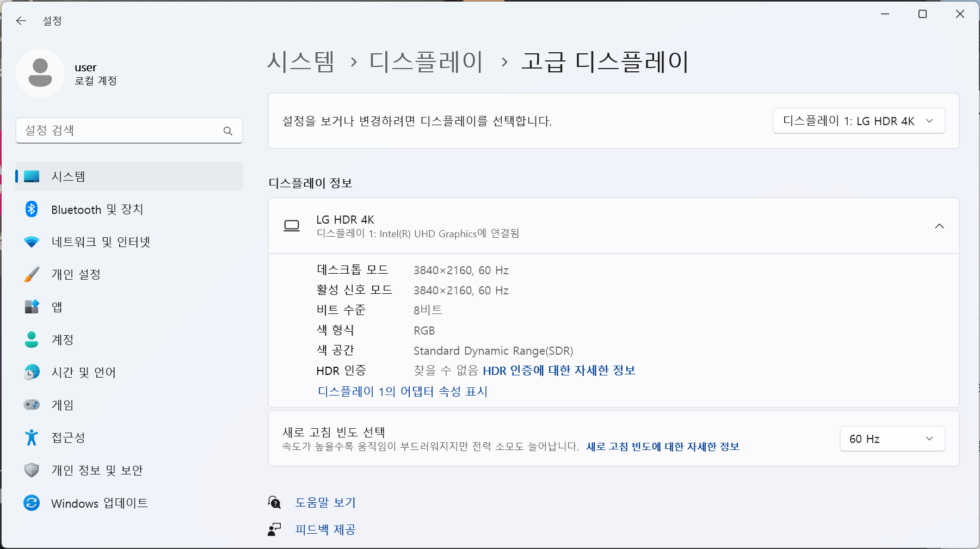This screenshot has height=549, width=980.
Task: Open 피드백 제공 link
Action: (x=325, y=529)
